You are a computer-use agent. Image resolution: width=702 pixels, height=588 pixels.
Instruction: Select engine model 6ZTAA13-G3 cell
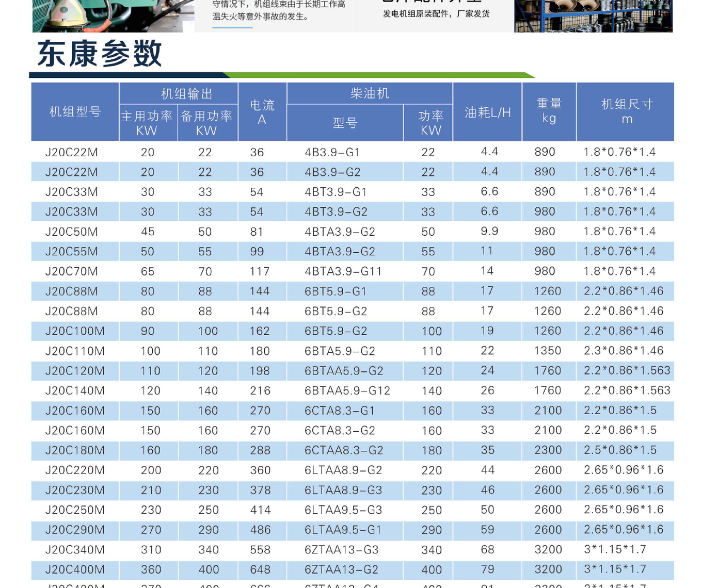341,550
